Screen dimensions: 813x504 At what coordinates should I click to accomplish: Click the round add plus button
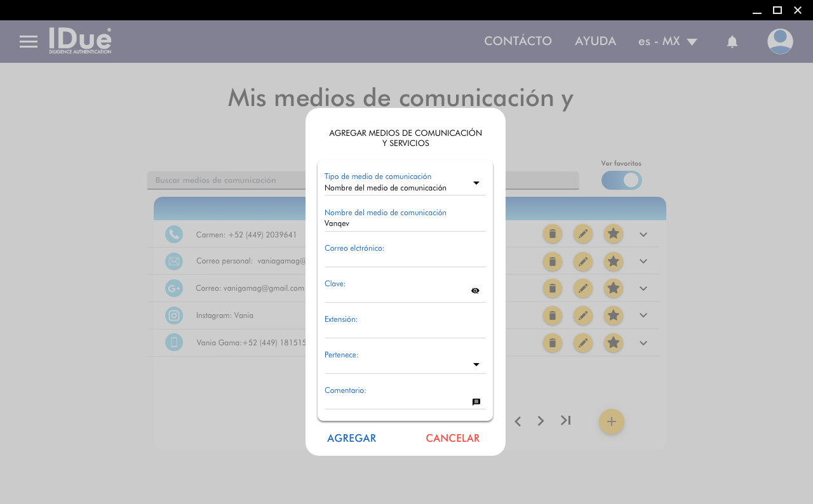click(x=611, y=421)
